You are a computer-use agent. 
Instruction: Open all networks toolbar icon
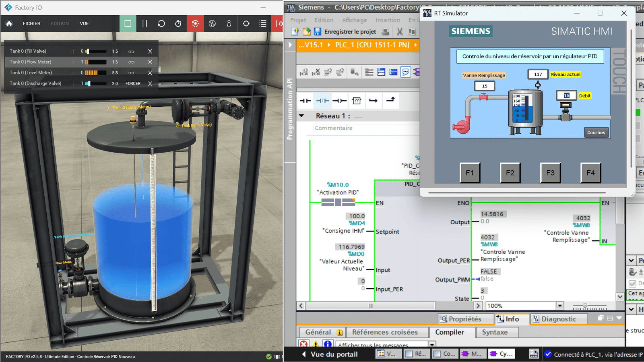tap(381, 72)
